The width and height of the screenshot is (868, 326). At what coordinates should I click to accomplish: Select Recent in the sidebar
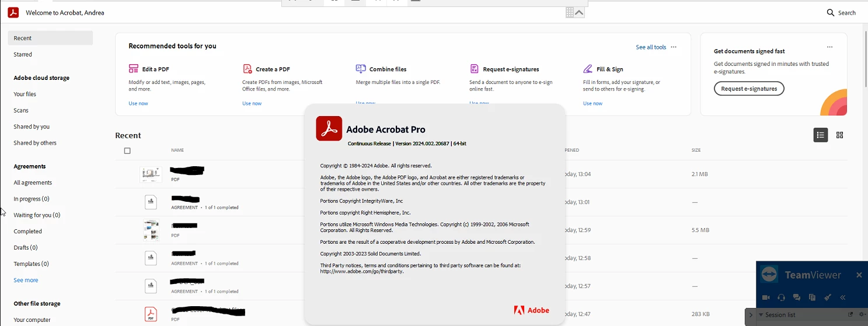coord(50,38)
